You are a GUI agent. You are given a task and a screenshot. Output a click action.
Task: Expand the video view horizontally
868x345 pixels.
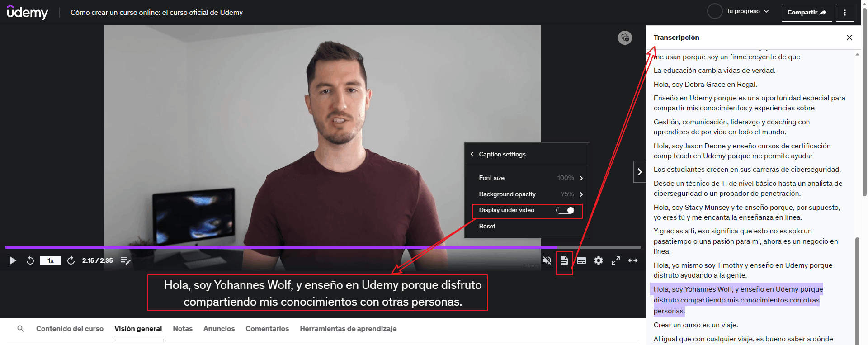click(633, 260)
